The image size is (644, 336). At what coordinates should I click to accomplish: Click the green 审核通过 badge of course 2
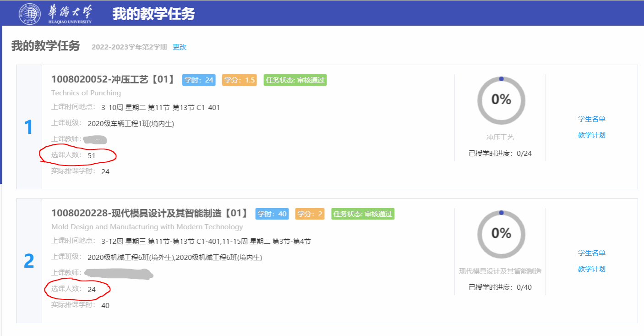tap(363, 214)
